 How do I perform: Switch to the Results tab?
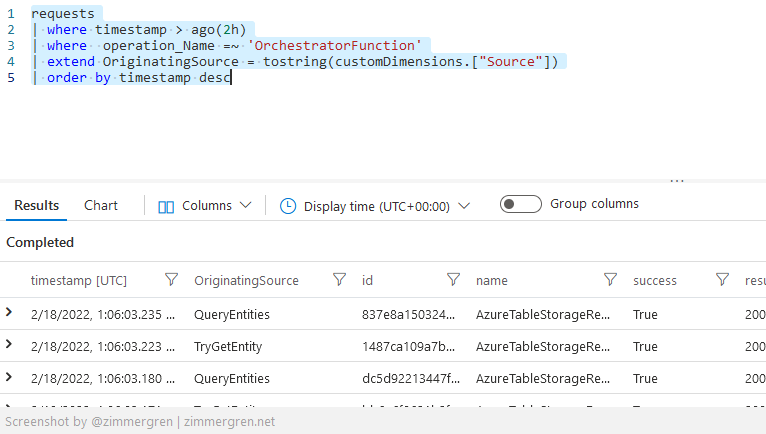click(x=37, y=205)
